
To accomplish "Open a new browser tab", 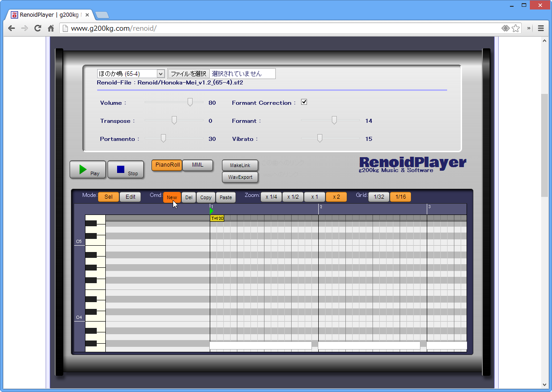I will click(x=102, y=15).
